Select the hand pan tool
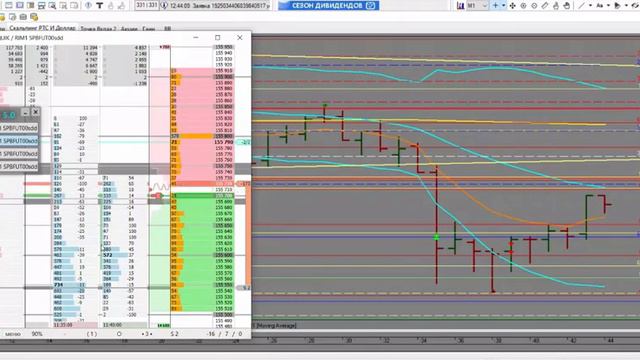This screenshot has height=360, width=640. click(567, 5)
